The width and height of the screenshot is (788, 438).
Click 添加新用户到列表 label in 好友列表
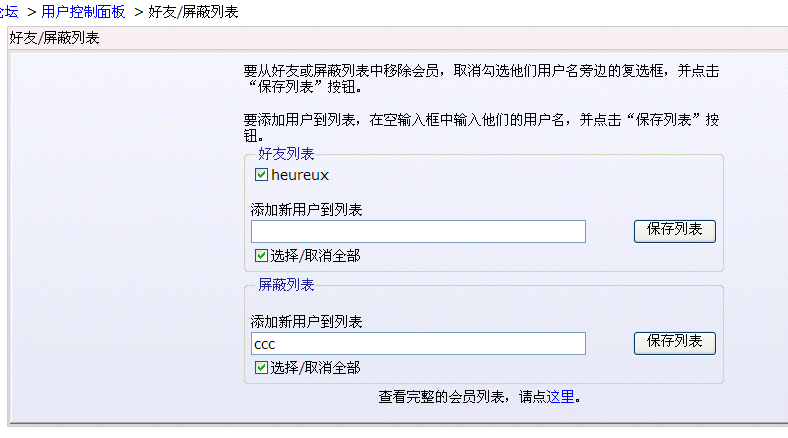pyautogui.click(x=306, y=210)
